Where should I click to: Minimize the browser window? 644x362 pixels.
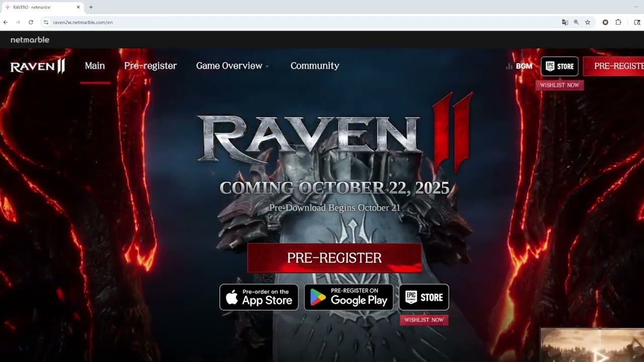637,7
